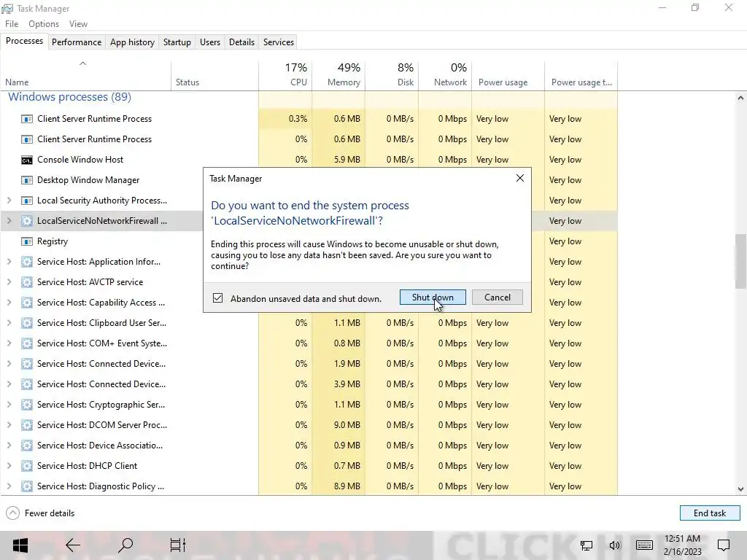Click the LocalServiceNoNetworkFirewall gear icon
Screen dimensions: 747x560
point(27,221)
